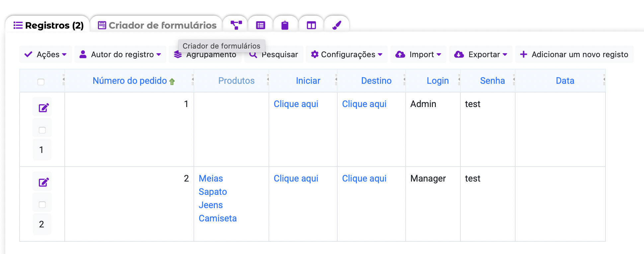The height and width of the screenshot is (254, 644).
Task: Click Iniciar 'Clique aqui' in Admin row
Action: (296, 104)
